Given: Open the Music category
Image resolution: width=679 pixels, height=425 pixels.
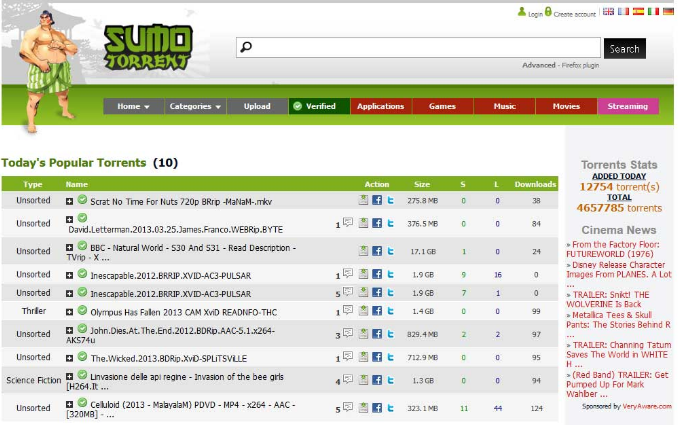Looking at the screenshot, I should pos(504,106).
